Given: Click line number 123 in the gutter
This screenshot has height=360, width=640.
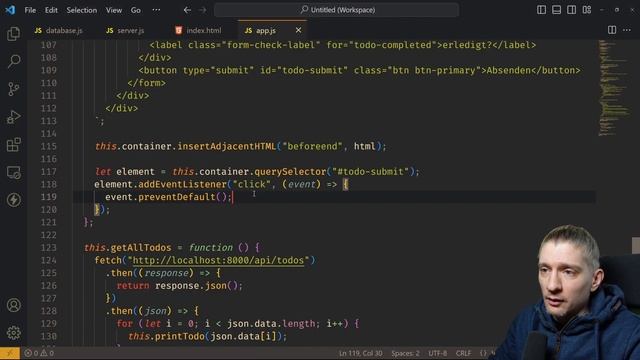Looking at the screenshot, I should [x=49, y=247].
